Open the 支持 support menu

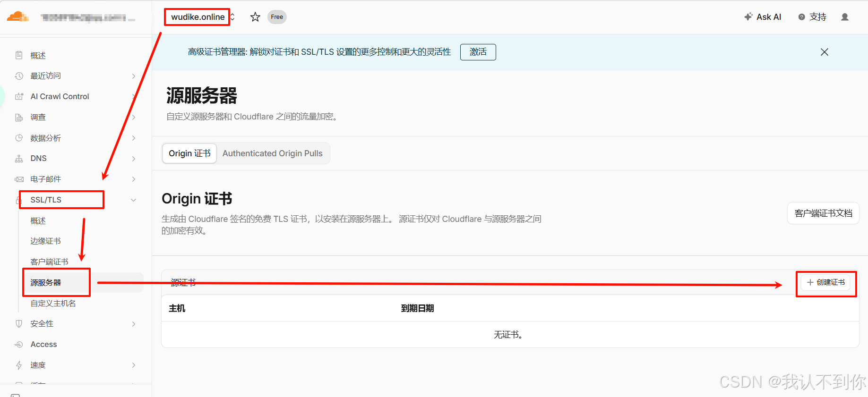pos(818,17)
